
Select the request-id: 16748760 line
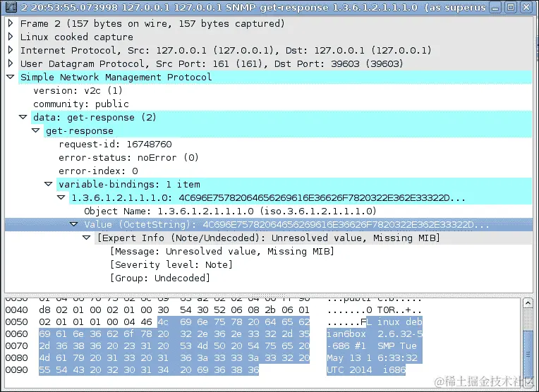pyautogui.click(x=115, y=144)
